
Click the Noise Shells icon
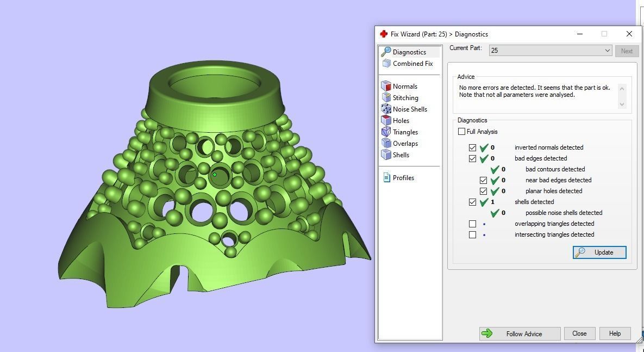386,109
